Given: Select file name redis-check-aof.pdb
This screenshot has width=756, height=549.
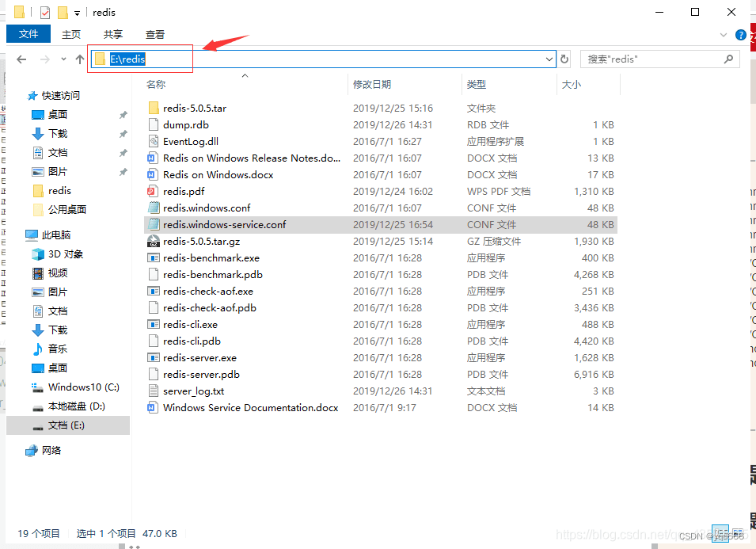Looking at the screenshot, I should [210, 308].
